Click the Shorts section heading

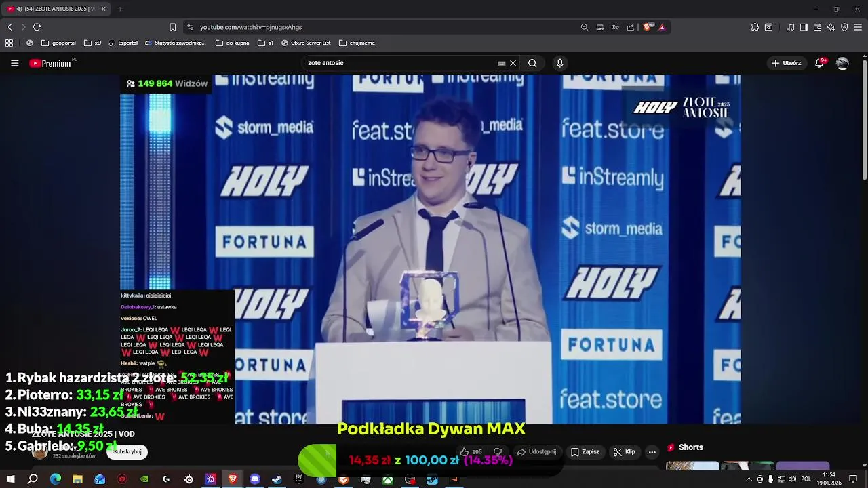(686, 447)
